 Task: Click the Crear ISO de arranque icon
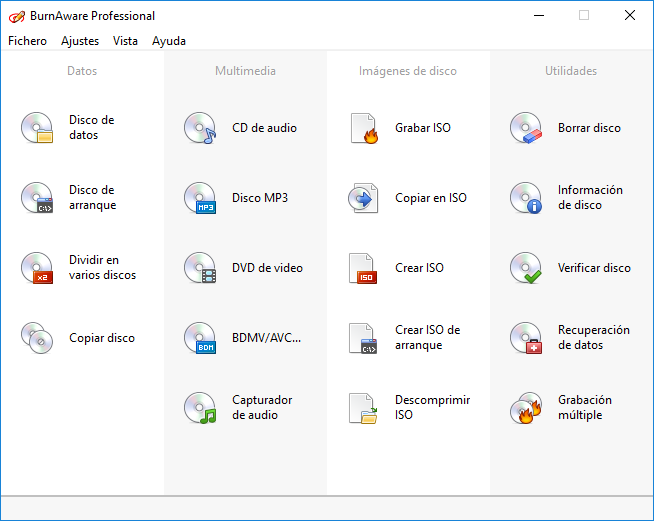pyautogui.click(x=363, y=338)
